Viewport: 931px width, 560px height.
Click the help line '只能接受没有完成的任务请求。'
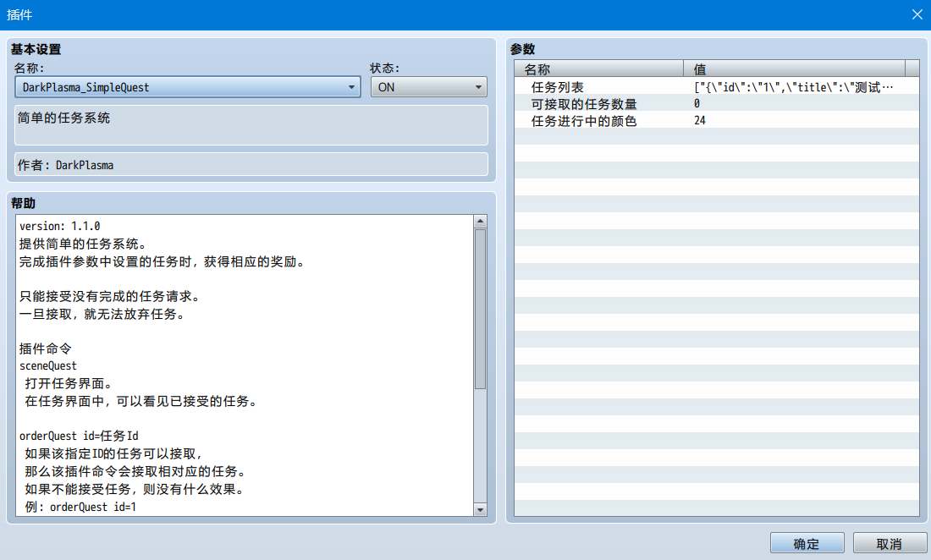click(110, 296)
